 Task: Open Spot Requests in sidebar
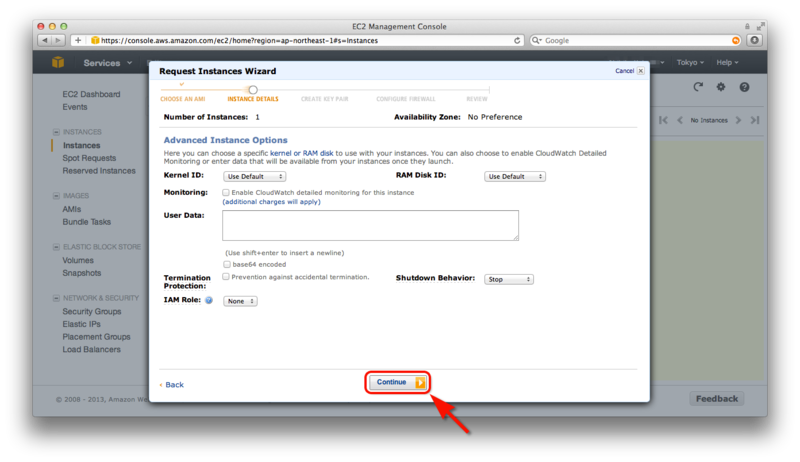coord(89,158)
